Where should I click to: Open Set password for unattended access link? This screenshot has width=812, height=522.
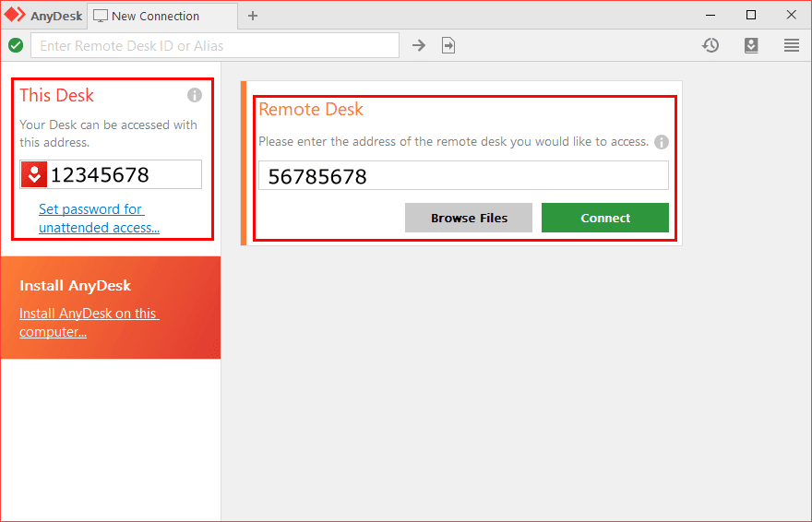(99, 219)
